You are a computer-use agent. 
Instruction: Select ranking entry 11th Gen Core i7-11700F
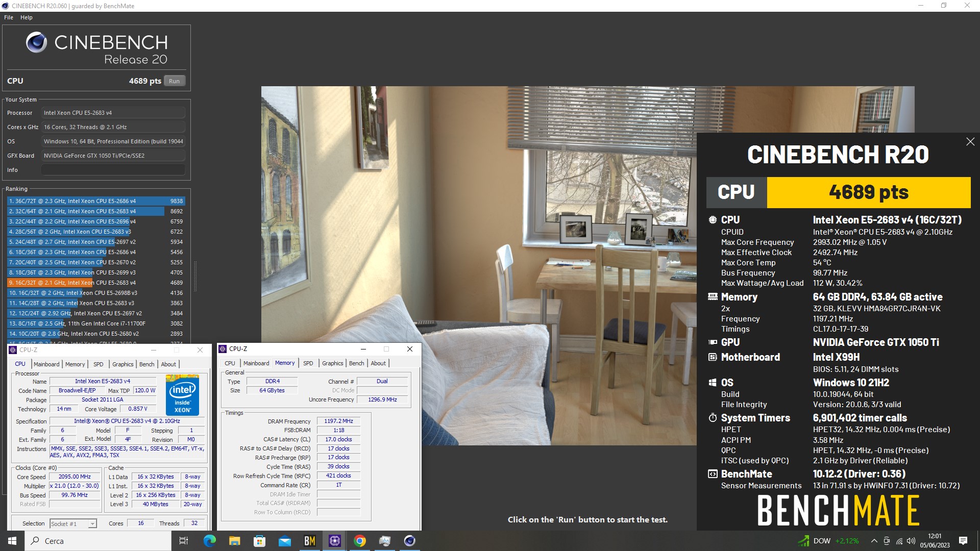(96, 323)
